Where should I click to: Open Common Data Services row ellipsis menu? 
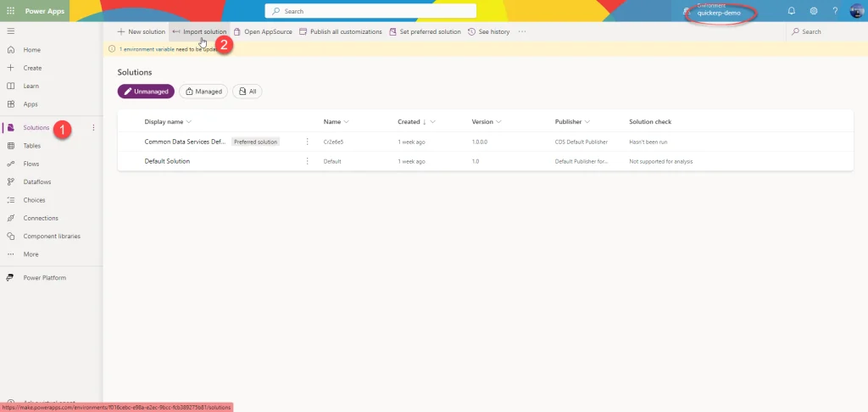click(307, 142)
